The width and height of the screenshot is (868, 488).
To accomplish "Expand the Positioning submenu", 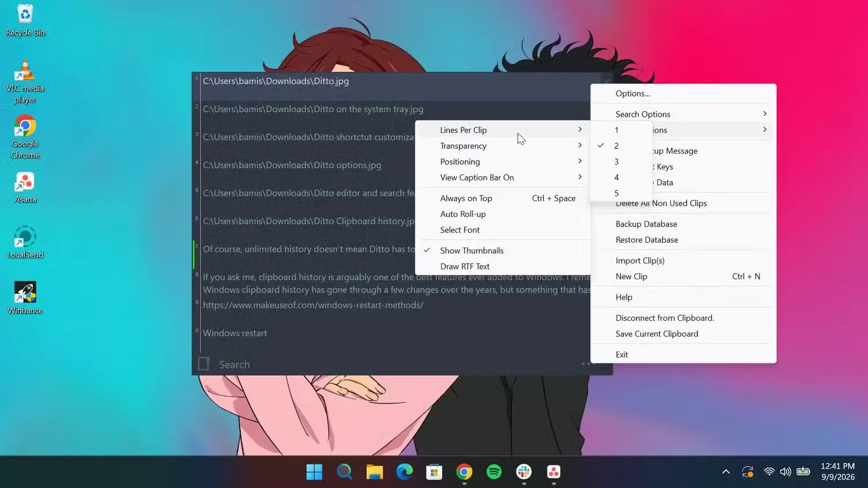I will coord(503,162).
